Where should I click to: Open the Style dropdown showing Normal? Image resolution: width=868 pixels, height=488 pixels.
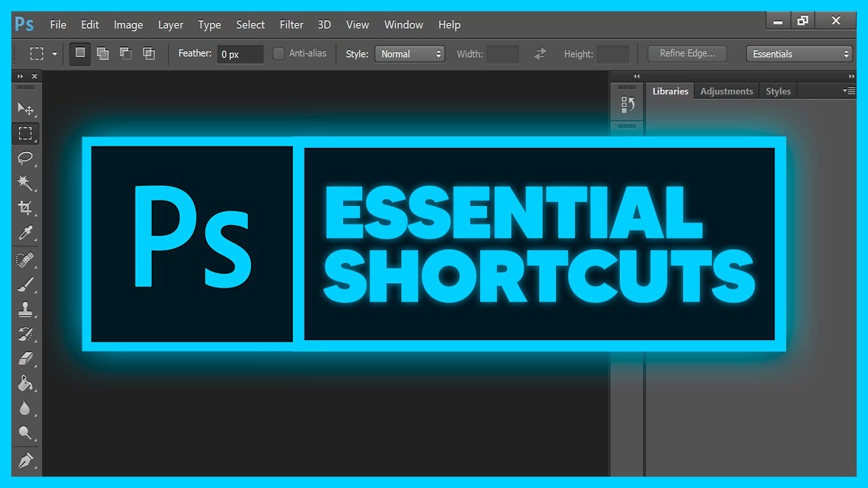(410, 54)
